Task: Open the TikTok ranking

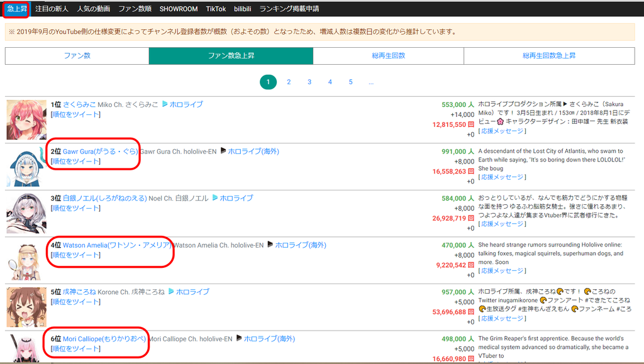Action: tap(216, 9)
